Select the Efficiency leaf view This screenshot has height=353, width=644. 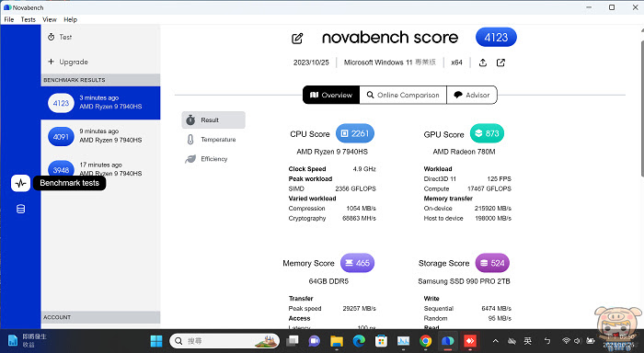213,159
